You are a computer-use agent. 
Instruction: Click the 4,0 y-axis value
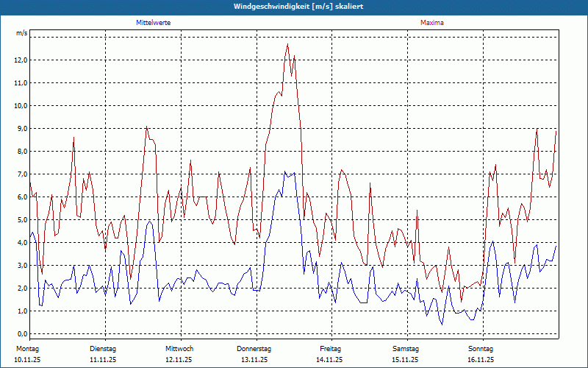(x=23, y=243)
